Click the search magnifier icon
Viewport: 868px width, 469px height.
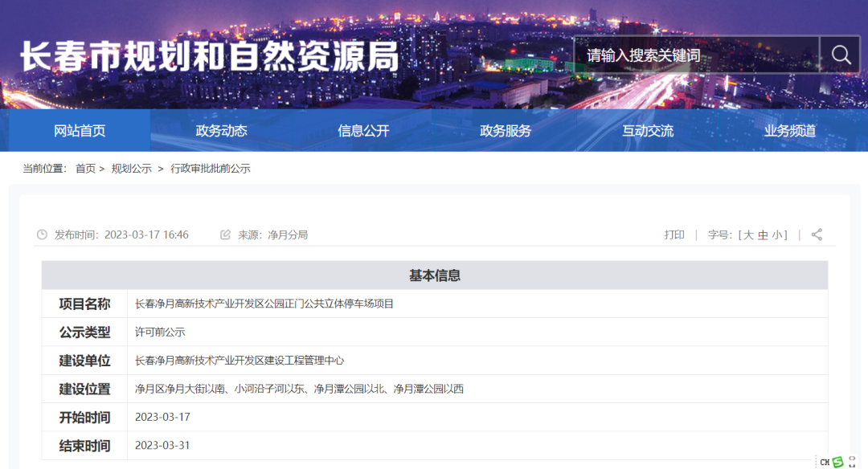[841, 55]
